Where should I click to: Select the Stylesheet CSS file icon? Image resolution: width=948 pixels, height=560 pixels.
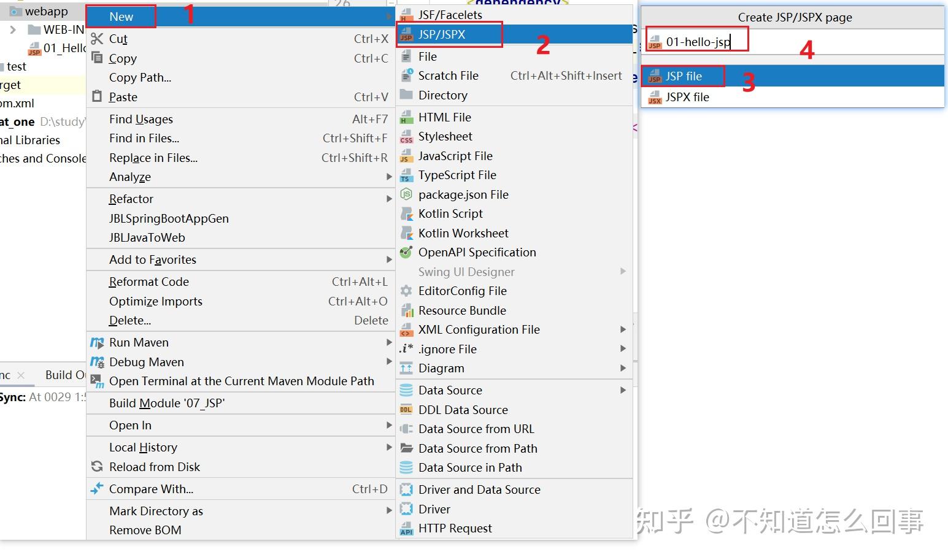(406, 136)
